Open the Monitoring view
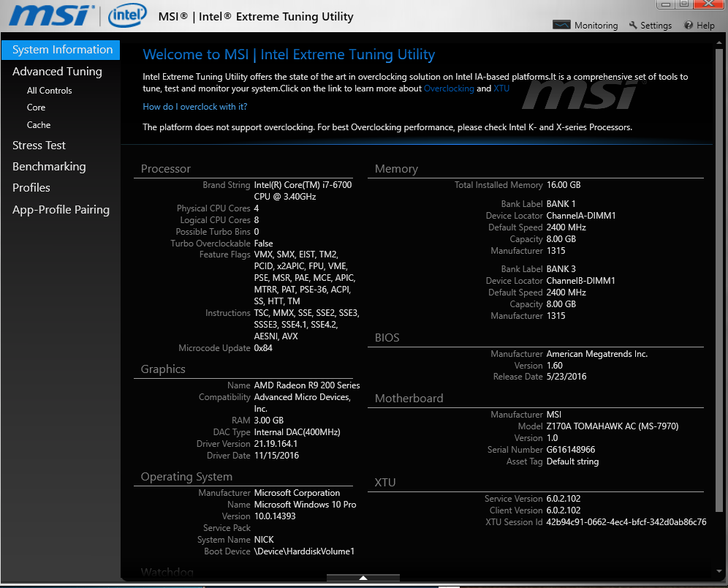 click(585, 25)
